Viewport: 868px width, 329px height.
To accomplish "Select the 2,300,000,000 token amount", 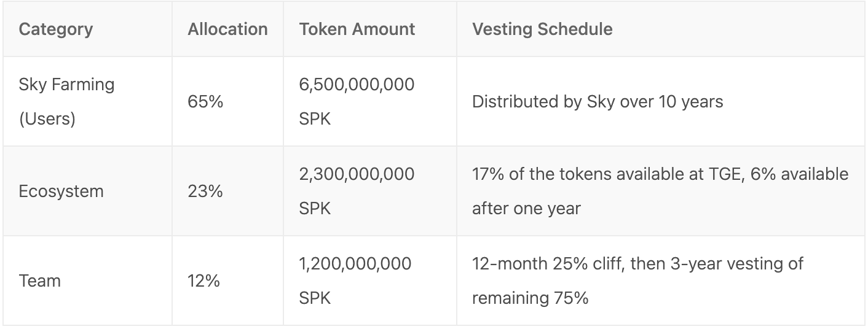I will tap(357, 174).
